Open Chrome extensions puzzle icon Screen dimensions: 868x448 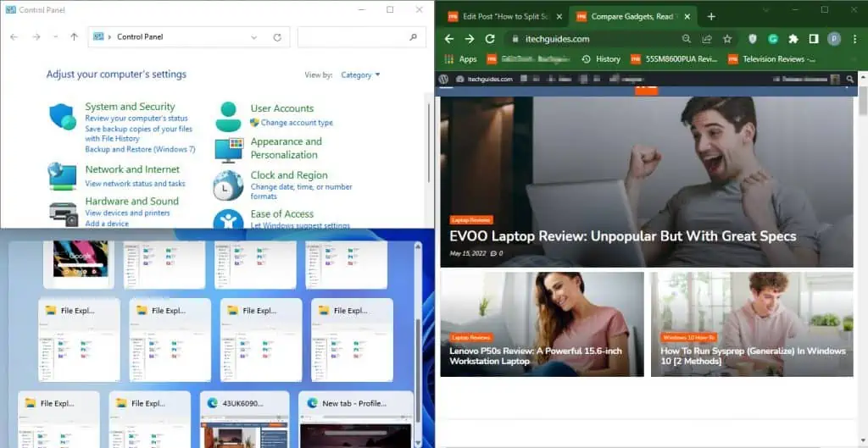tap(793, 39)
